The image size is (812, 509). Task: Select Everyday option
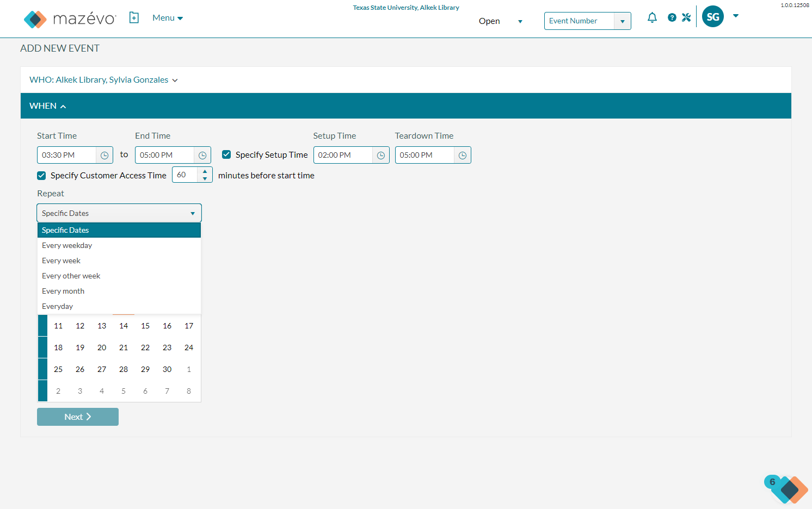coord(119,306)
